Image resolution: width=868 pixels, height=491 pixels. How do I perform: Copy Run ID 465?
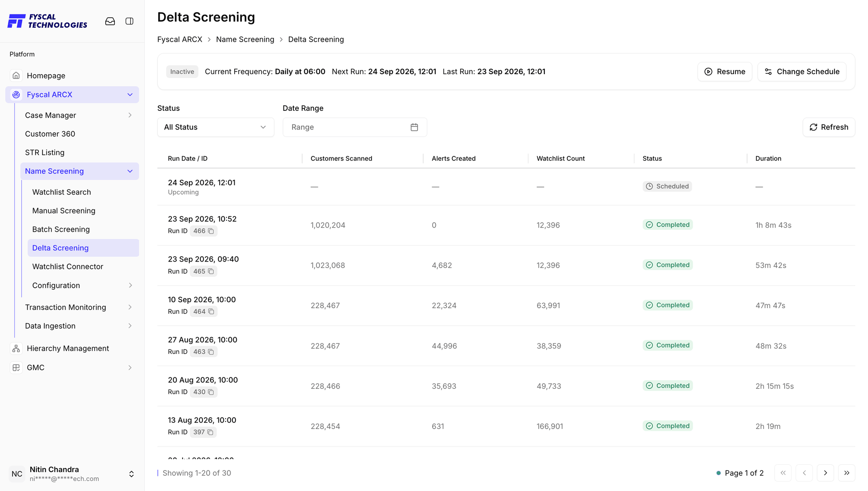pyautogui.click(x=211, y=272)
